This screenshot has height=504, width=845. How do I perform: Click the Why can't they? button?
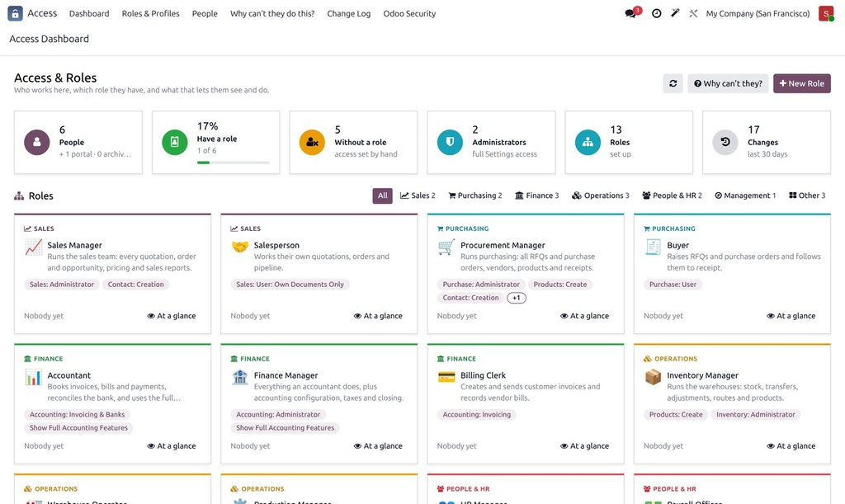(x=728, y=83)
